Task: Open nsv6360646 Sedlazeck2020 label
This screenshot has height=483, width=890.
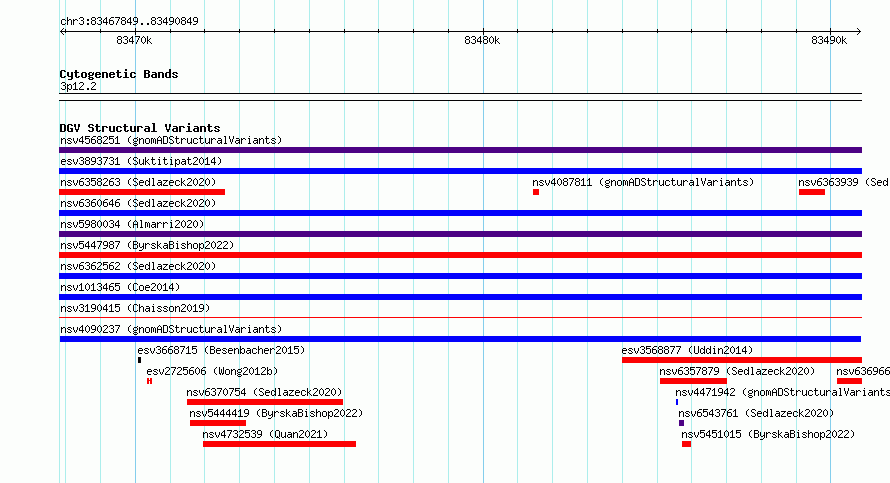Action: 138,203
